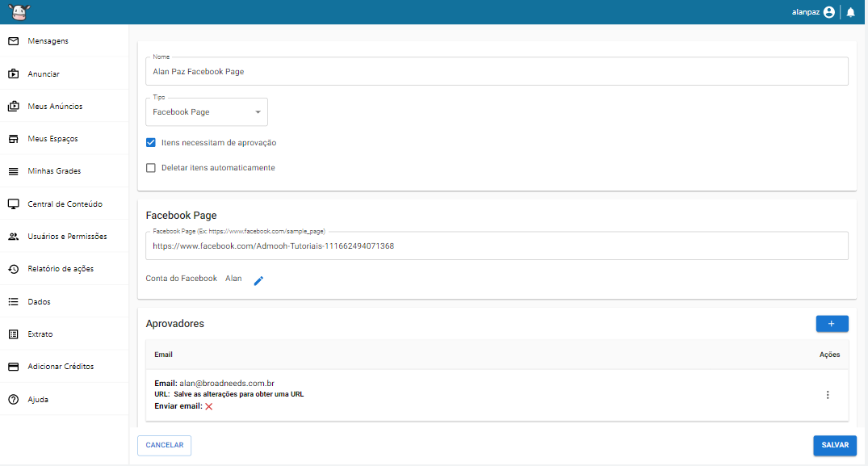The height and width of the screenshot is (466, 868).
Task: Click the alan@broadneeds.com.br email text
Action: pos(227,383)
